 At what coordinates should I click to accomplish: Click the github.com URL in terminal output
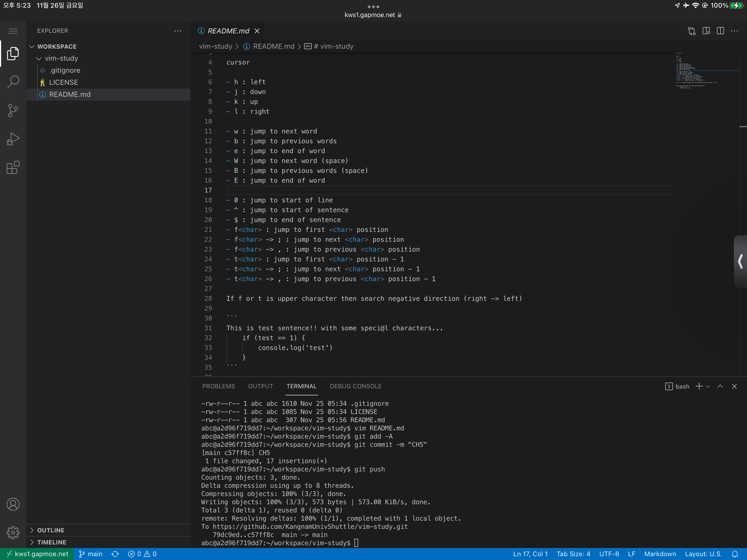click(310, 527)
